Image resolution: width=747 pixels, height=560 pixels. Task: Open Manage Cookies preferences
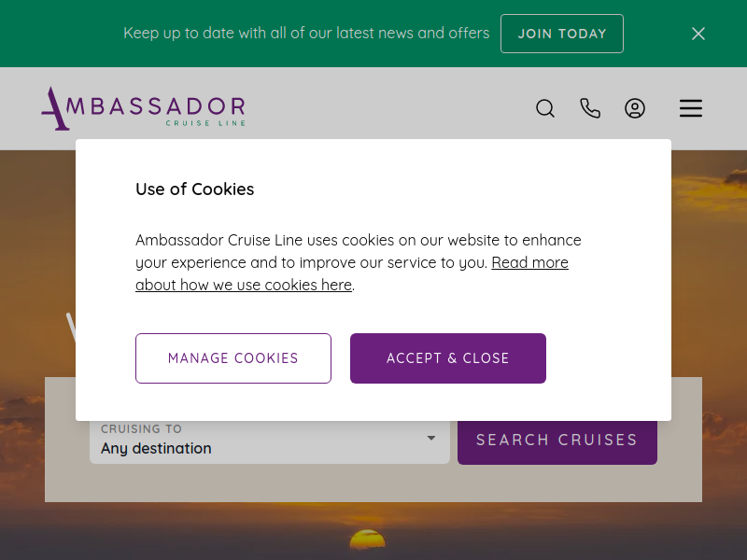tap(233, 358)
